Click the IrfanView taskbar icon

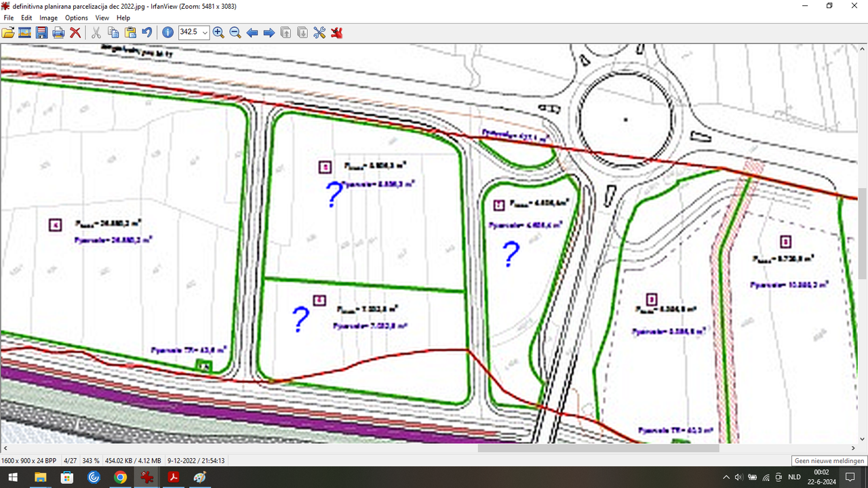coord(146,477)
